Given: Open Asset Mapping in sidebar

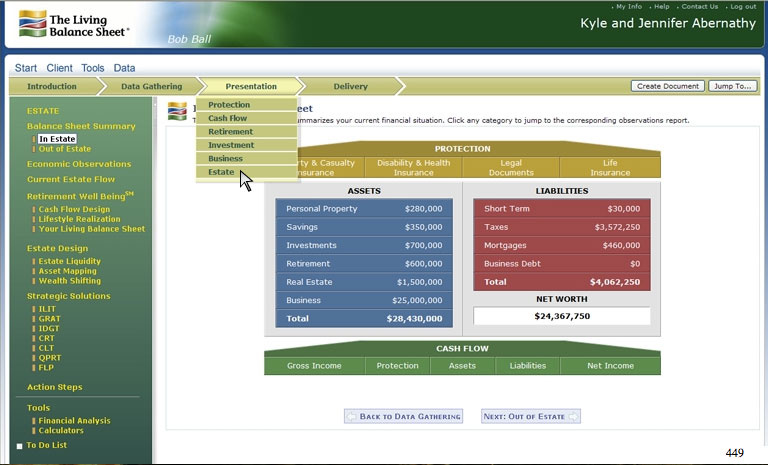Looking at the screenshot, I should 68,271.
